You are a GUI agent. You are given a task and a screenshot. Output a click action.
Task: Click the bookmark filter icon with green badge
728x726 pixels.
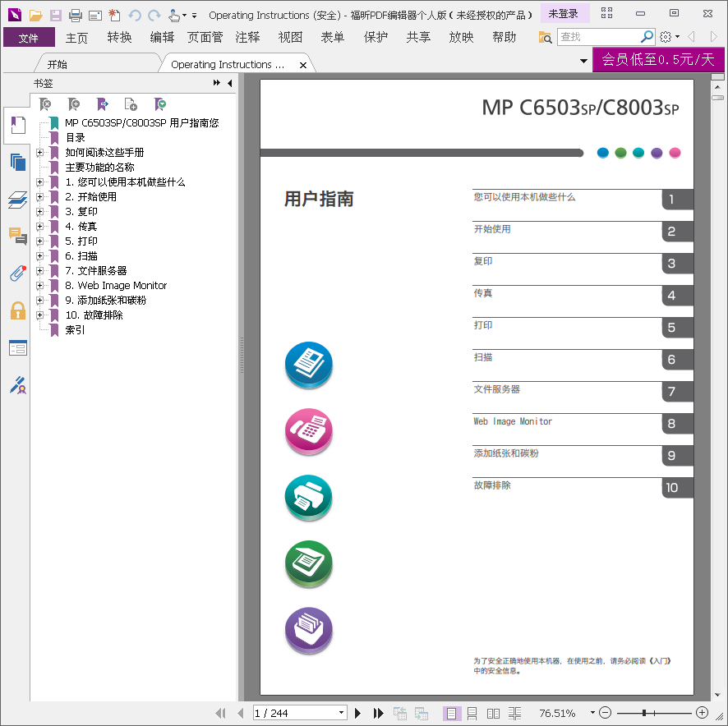coord(159,104)
